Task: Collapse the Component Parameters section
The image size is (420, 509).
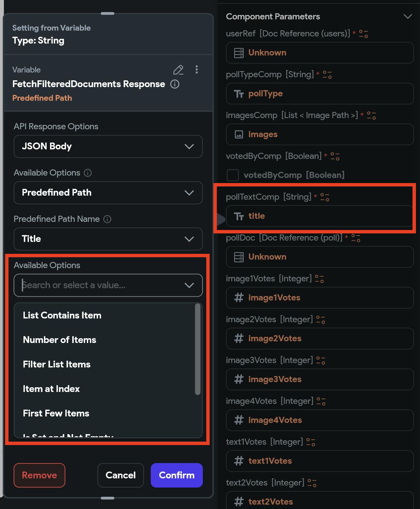Action: pos(407,16)
